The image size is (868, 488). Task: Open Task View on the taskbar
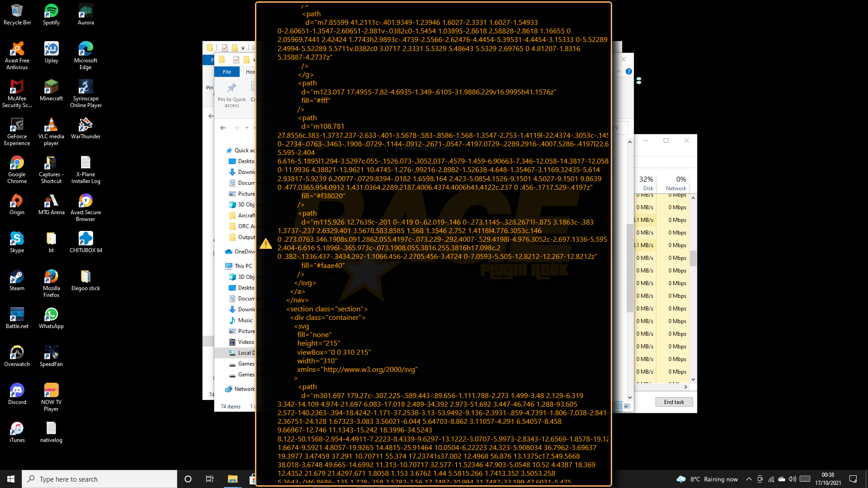click(209, 479)
